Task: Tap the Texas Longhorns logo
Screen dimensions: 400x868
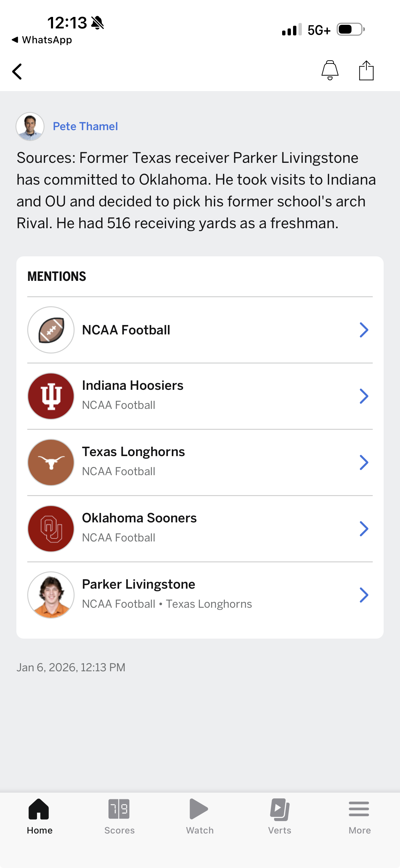Action: point(51,462)
